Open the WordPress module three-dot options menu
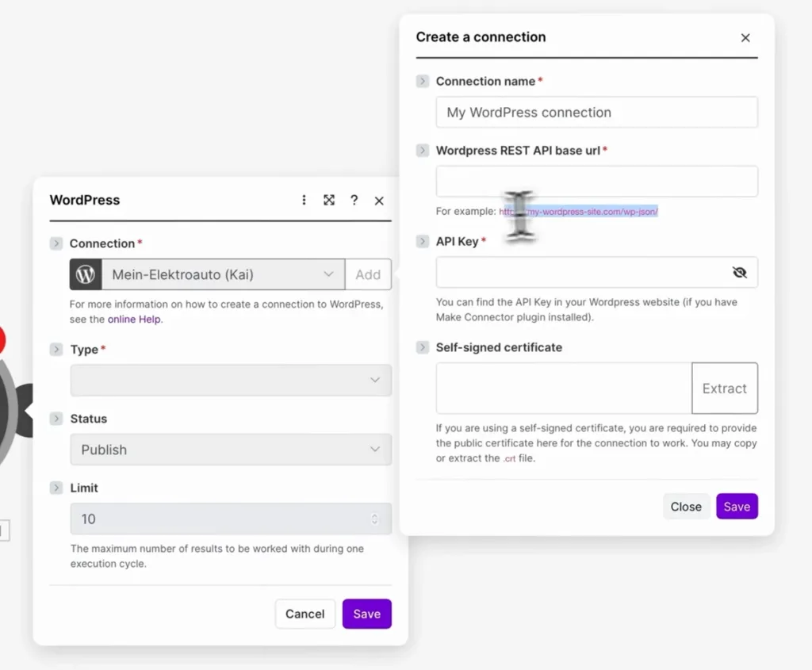 [304, 200]
